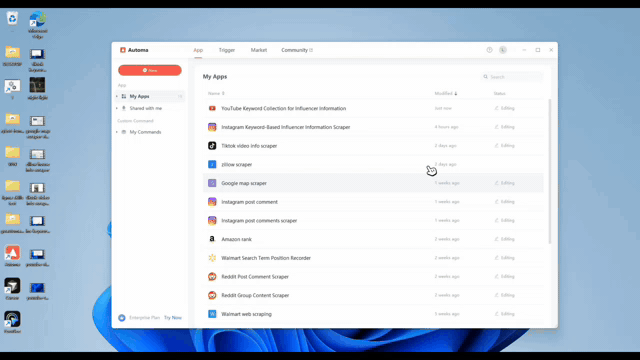Open the Community tab
This screenshot has height=360, width=640.
point(294,50)
